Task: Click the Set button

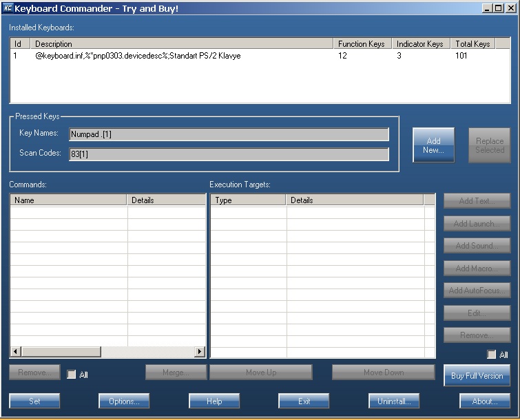Action: [34, 401]
